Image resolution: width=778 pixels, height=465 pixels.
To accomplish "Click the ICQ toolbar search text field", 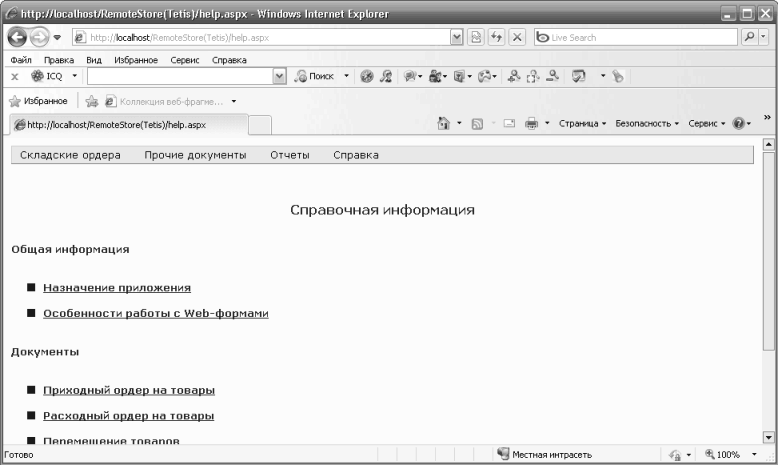I will [x=180, y=76].
